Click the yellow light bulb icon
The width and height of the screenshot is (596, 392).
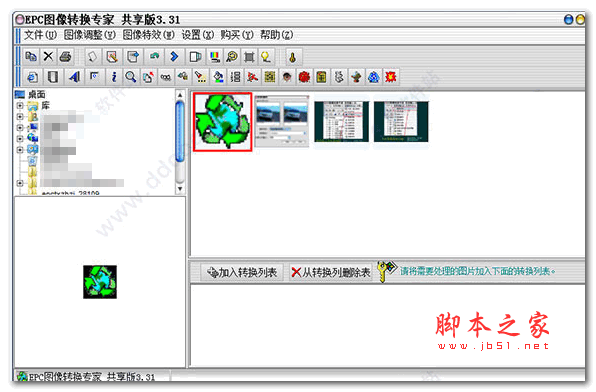click(266, 57)
